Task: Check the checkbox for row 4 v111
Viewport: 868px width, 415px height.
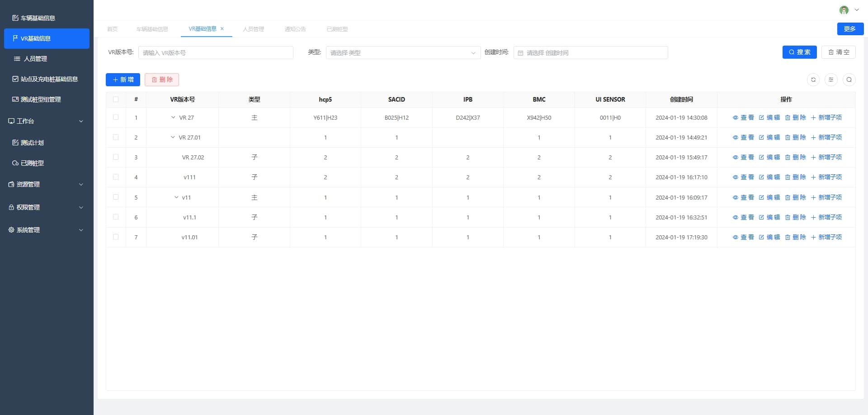Action: 116,177
